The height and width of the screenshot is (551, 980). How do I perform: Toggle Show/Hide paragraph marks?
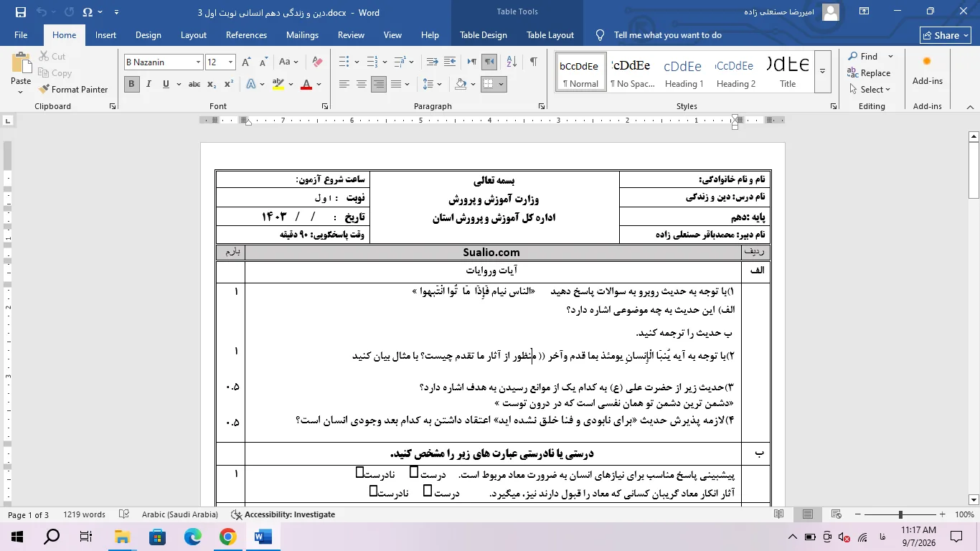533,62
